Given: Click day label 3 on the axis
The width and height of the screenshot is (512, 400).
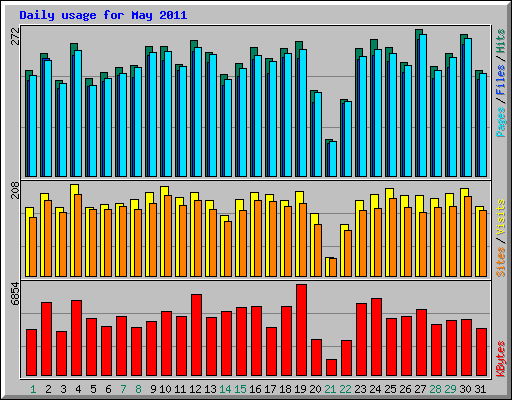Looking at the screenshot, I should [x=63, y=389].
